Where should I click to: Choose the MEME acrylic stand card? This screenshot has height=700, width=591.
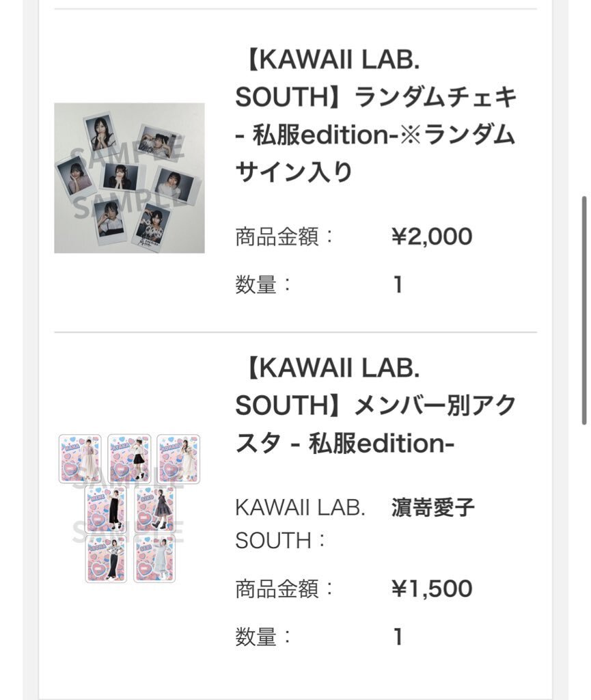click(x=105, y=509)
